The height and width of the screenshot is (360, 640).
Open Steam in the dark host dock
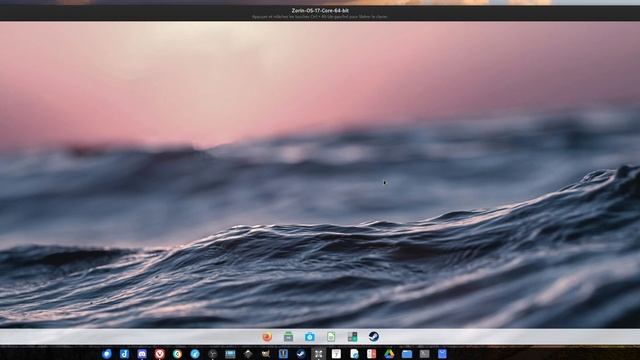pyautogui.click(x=301, y=354)
